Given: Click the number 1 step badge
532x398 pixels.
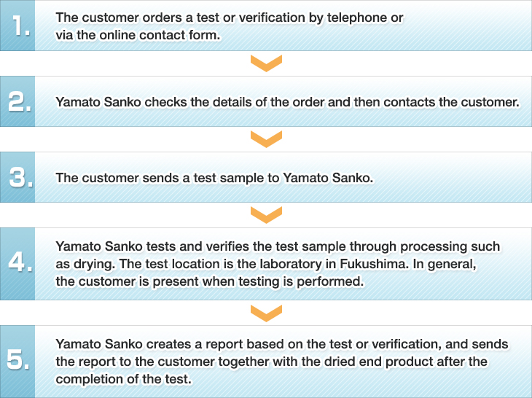Looking at the screenshot, I should coord(17,26).
